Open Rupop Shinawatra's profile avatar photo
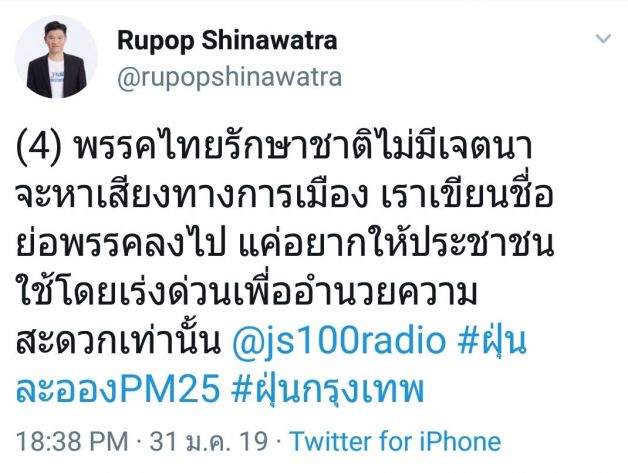Viewport: 628px width, 473px height. (56, 57)
